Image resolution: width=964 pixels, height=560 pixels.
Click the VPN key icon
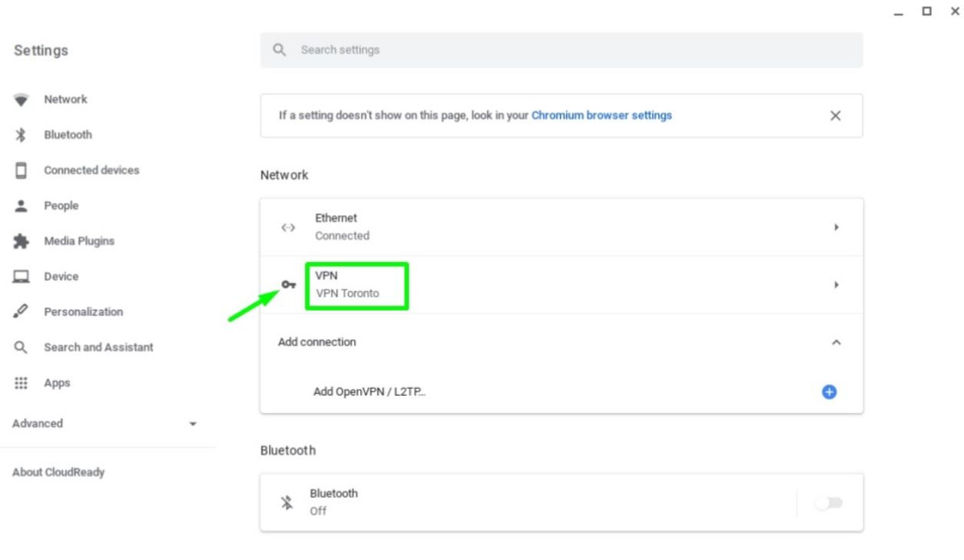pyautogui.click(x=288, y=285)
